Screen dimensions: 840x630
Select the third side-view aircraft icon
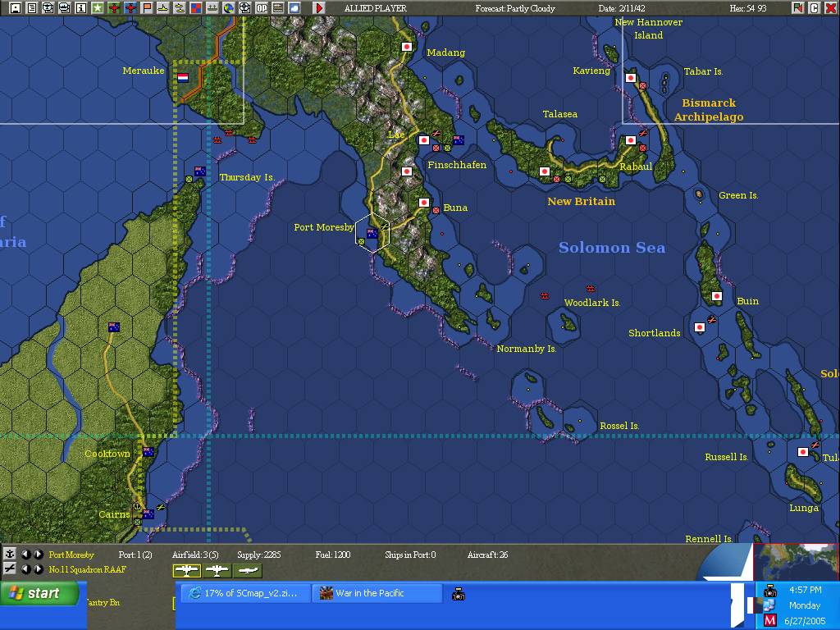(248, 571)
